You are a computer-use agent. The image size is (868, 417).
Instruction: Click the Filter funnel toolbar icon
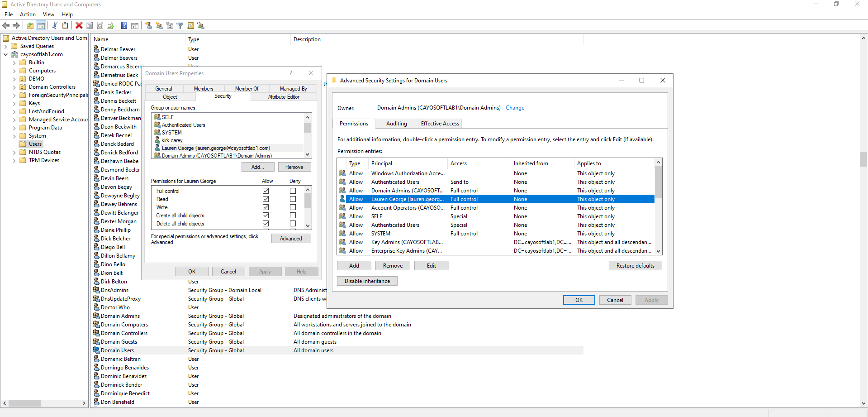coord(180,25)
